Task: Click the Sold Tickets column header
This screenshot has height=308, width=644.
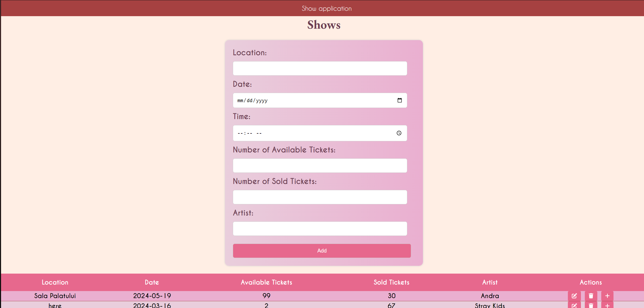Action: coord(391,282)
